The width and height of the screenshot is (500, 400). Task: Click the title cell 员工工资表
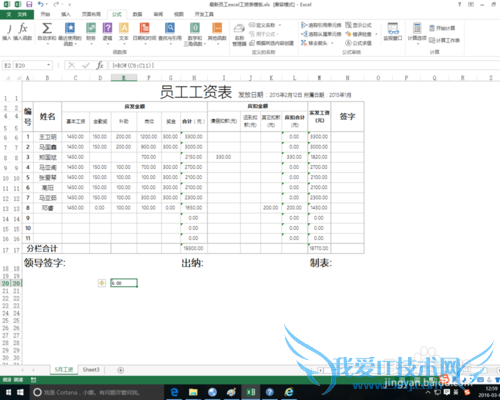coord(196,92)
